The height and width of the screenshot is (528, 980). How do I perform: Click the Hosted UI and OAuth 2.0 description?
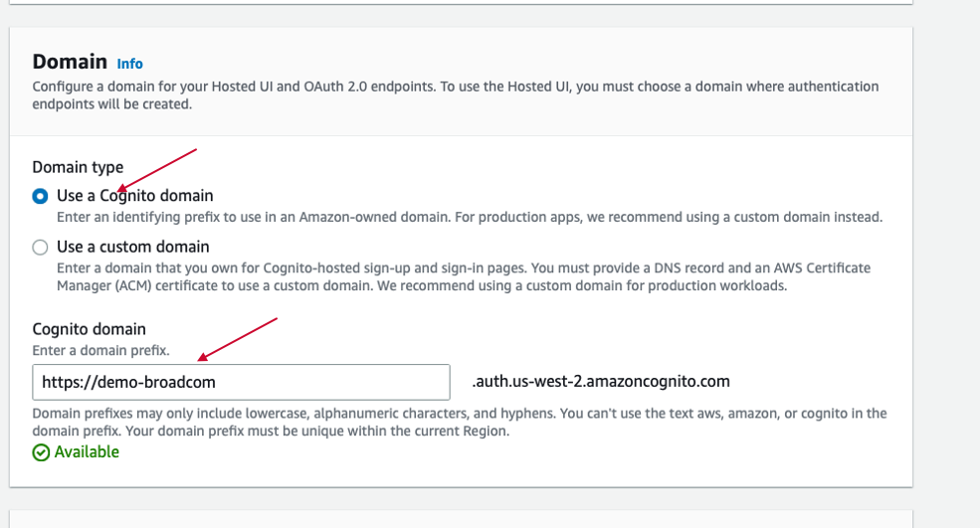[x=456, y=95]
